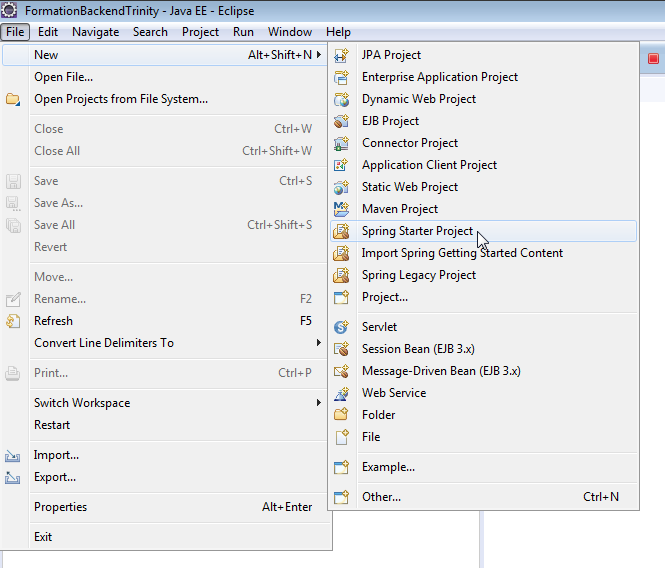Click the Import icon in File menu

pyautogui.click(x=13, y=456)
